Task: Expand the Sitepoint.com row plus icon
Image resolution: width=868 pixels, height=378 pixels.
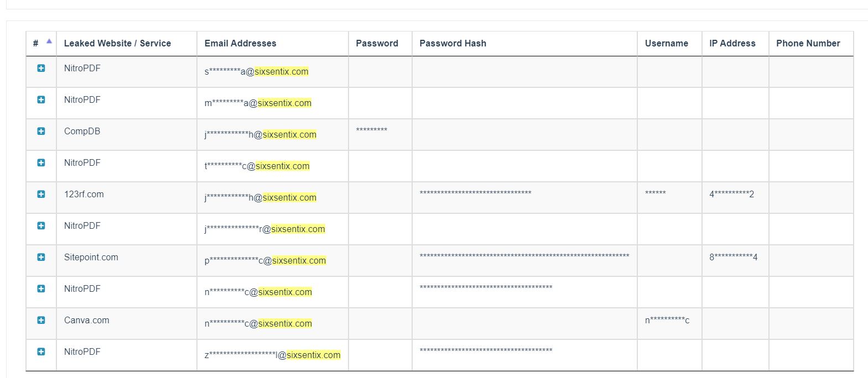Action: pyautogui.click(x=41, y=257)
